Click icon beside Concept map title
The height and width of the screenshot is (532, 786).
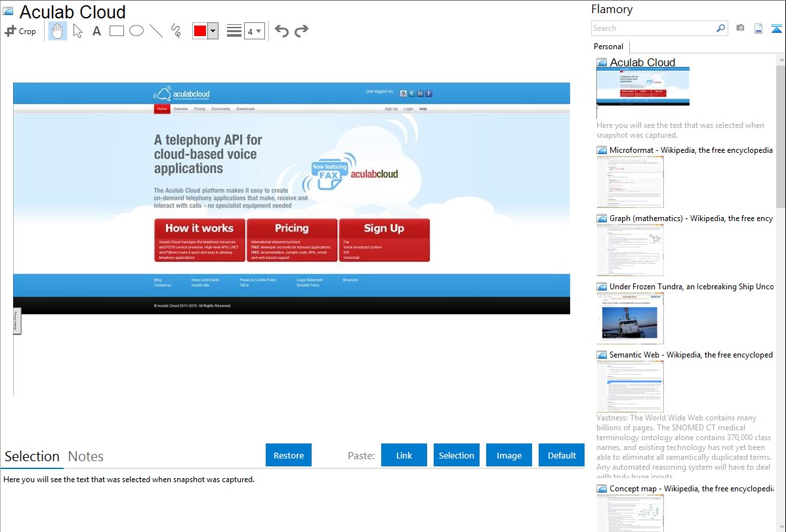click(602, 489)
